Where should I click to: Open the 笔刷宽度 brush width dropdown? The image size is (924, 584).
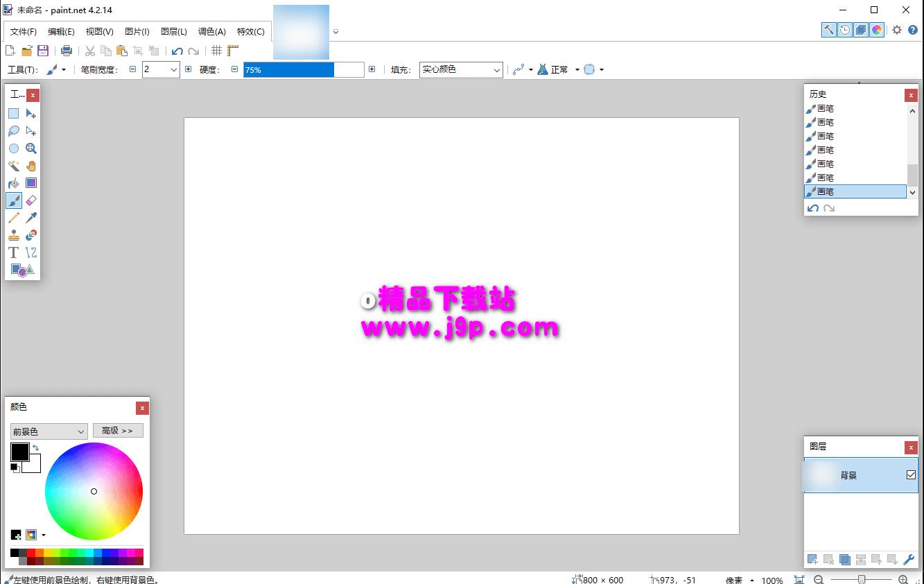pyautogui.click(x=173, y=69)
